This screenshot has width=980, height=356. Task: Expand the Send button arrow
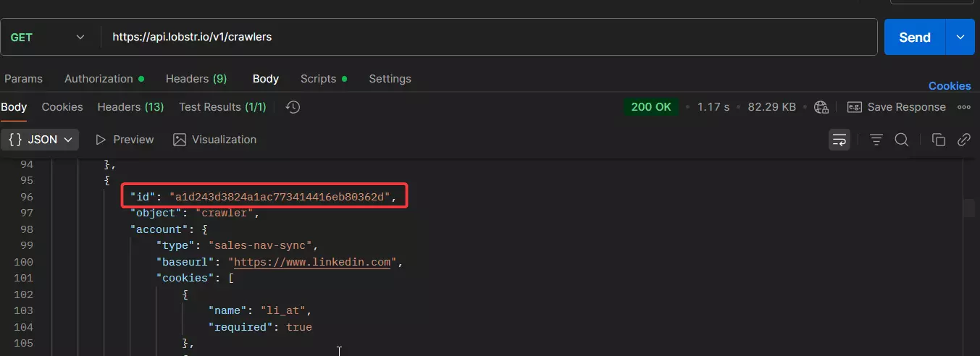(x=960, y=37)
